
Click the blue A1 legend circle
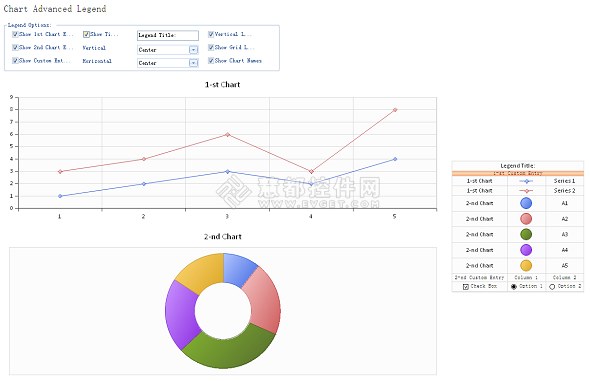tap(526, 203)
